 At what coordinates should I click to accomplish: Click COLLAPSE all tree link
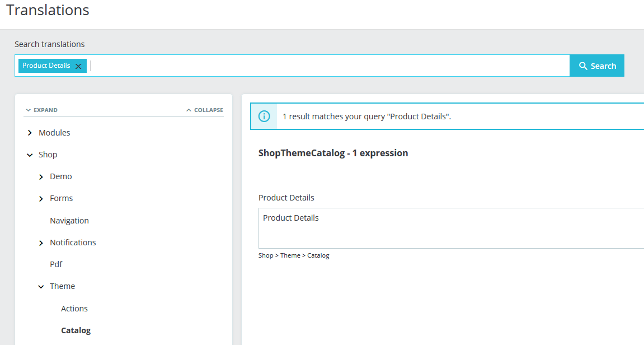click(x=205, y=110)
